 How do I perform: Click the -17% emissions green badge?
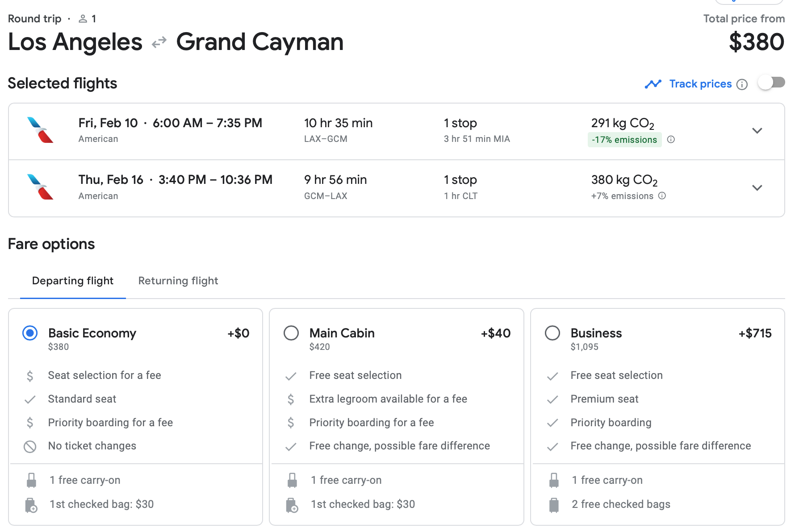[x=624, y=140]
